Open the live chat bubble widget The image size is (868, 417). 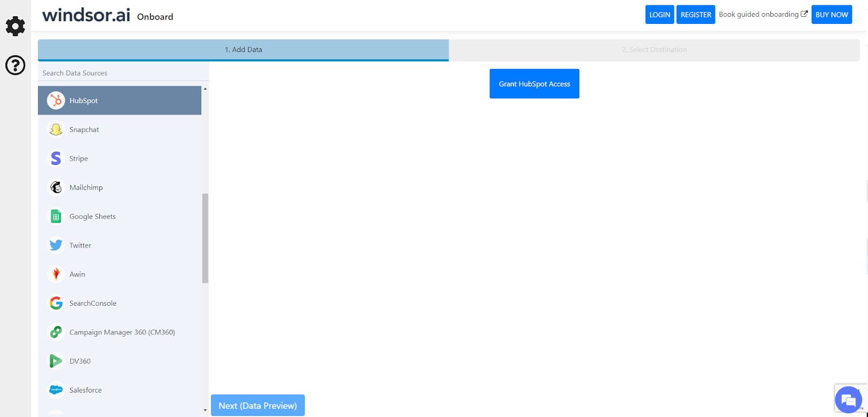coord(848,400)
